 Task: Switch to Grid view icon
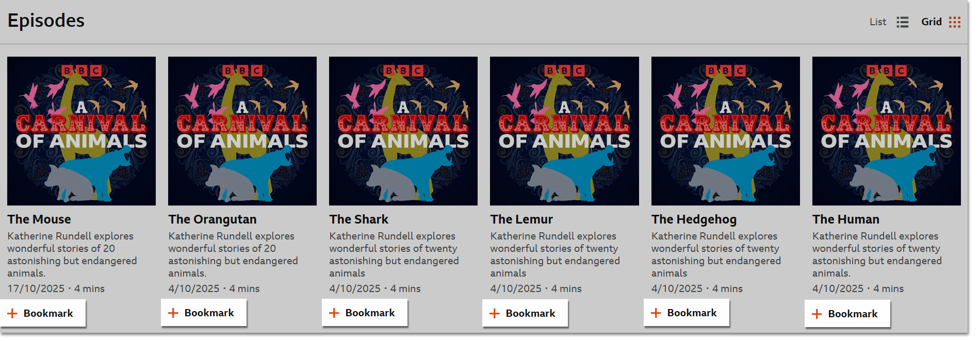954,22
